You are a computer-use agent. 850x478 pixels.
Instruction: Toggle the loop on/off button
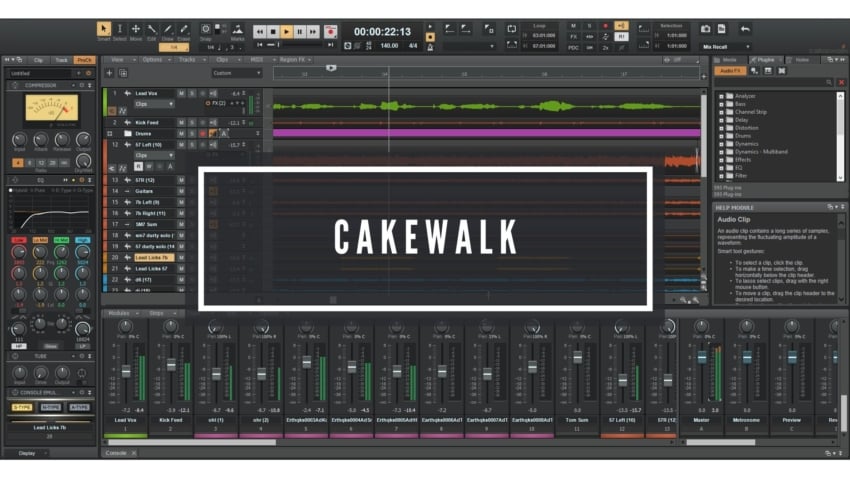(511, 30)
